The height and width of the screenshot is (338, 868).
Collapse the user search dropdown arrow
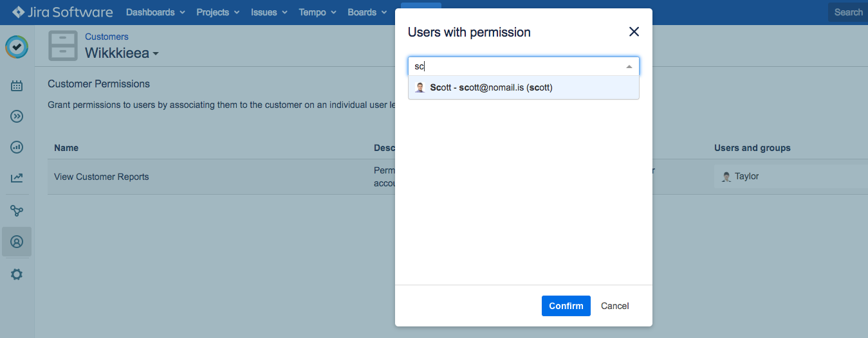(629, 67)
